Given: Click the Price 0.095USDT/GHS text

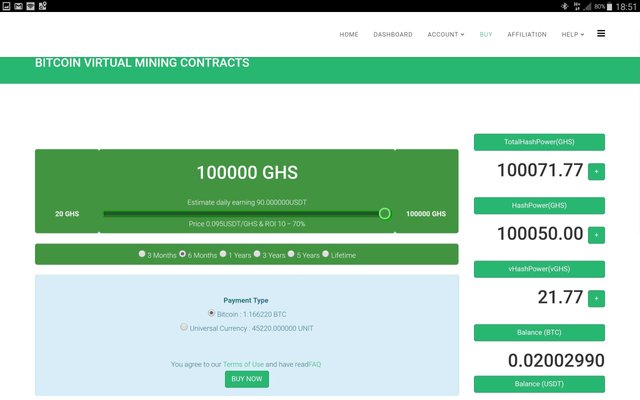Looking at the screenshot, I should pyautogui.click(x=247, y=224).
